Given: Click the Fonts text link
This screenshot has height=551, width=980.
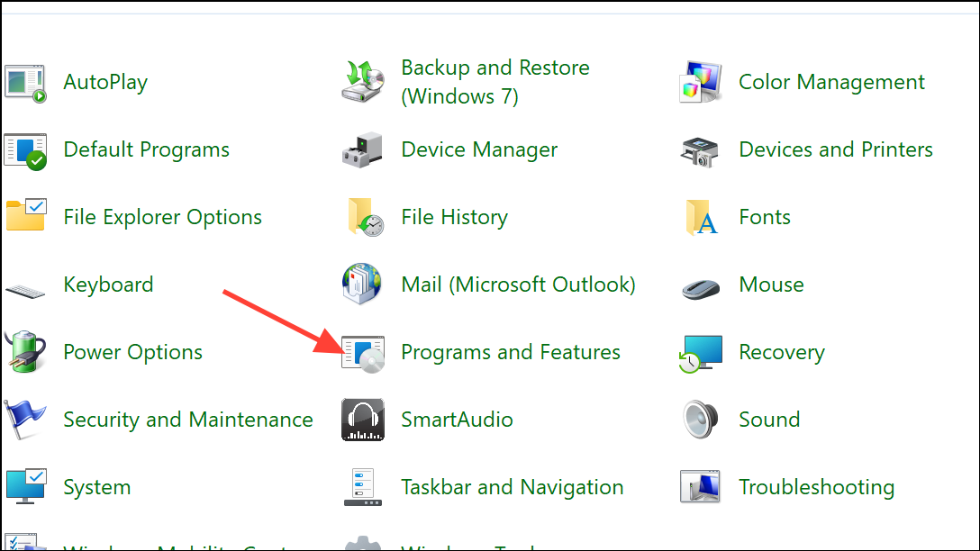Looking at the screenshot, I should [x=765, y=217].
